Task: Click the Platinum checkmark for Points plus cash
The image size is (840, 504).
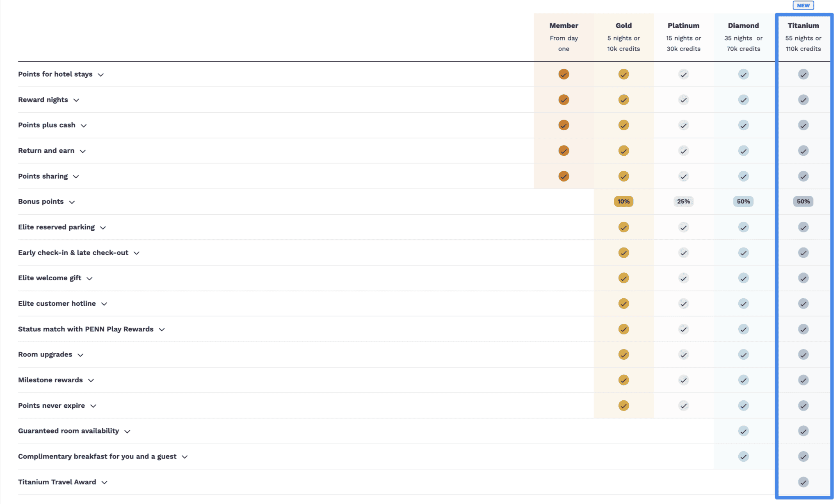Action: pos(683,125)
